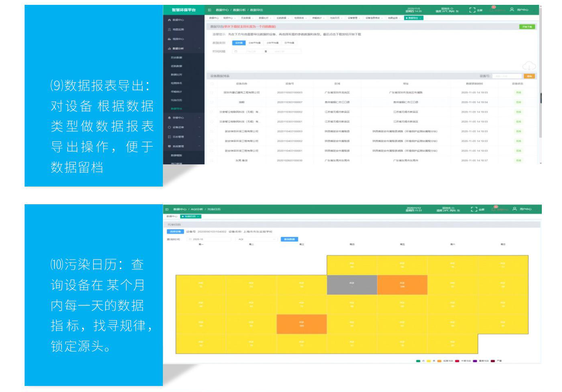Click the hamburger menu icon in the upper screenshot header
This screenshot has height=392, width=562.
(210, 10)
